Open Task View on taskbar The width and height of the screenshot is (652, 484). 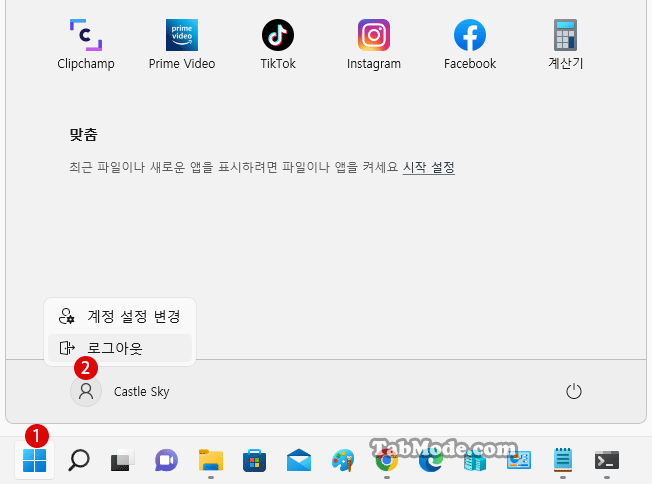click(x=122, y=460)
